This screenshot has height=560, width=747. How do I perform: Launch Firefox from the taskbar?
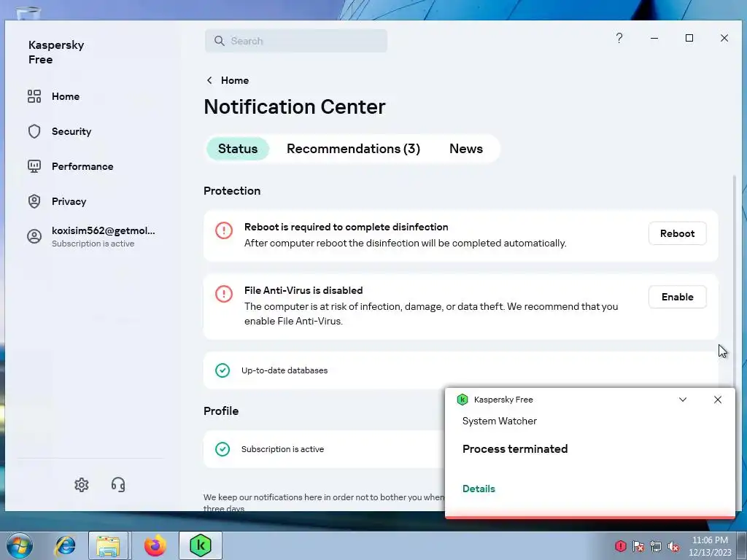[155, 545]
